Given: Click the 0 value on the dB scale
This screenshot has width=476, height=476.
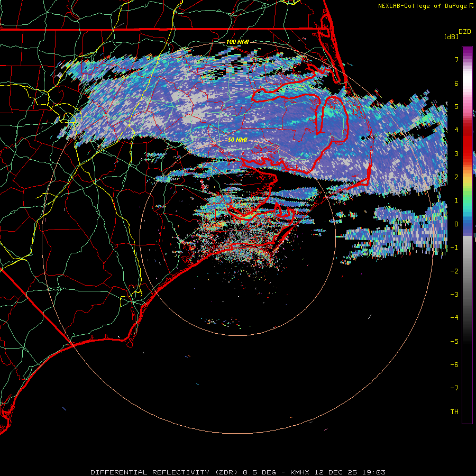Looking at the screenshot, I should pyautogui.click(x=456, y=224).
